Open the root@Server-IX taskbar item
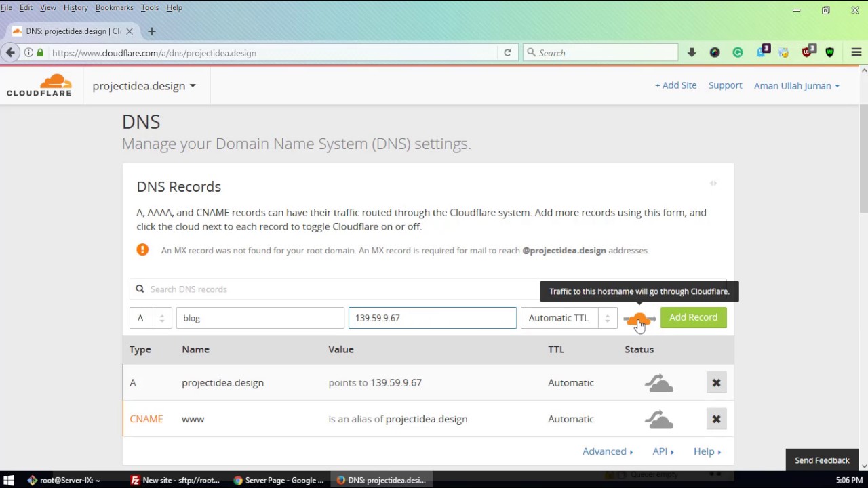868x488 pixels. [64, 480]
